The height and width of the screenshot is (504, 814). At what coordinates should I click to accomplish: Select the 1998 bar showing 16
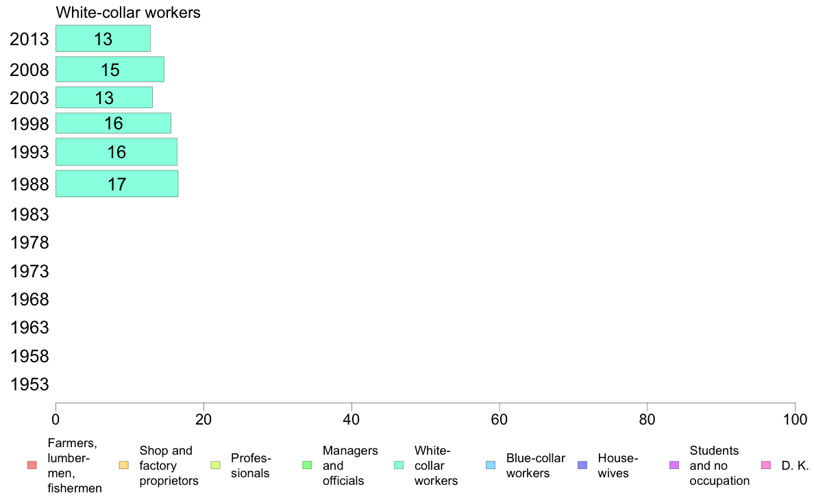coord(113,123)
